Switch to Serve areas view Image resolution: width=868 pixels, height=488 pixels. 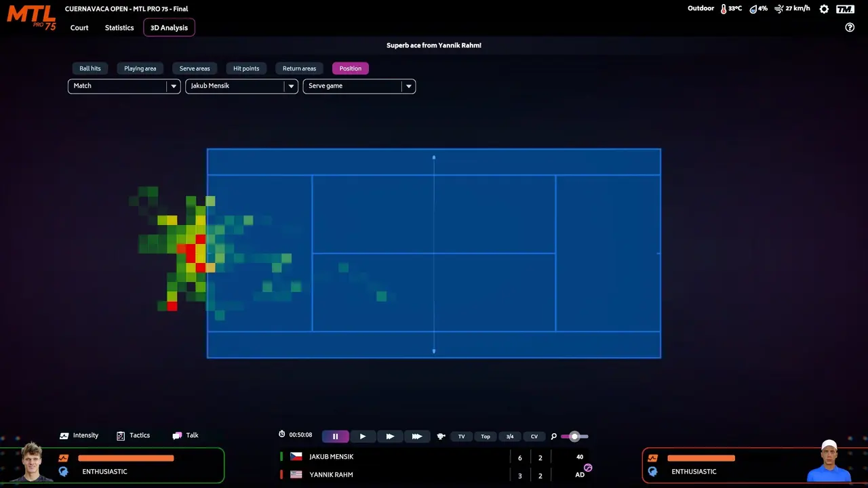coord(195,68)
